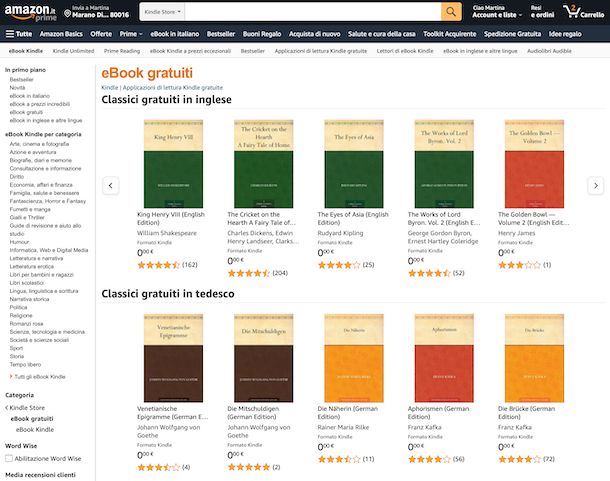
Task: Open the sidebar Bestseller link
Action: (x=21, y=79)
